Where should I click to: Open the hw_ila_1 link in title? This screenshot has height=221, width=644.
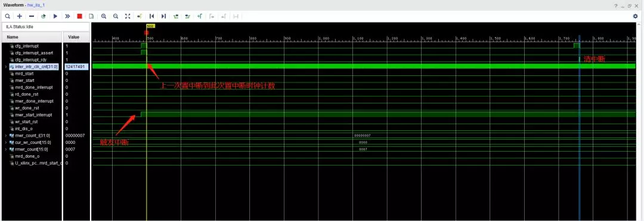pos(36,5)
